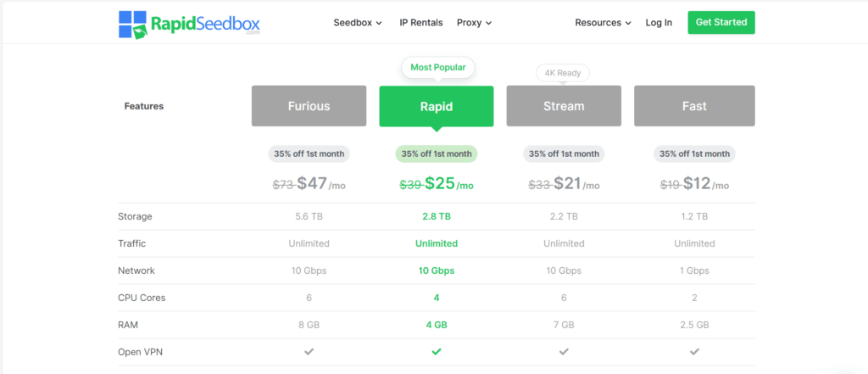Click the Open VPN checkmark under Stream
This screenshot has height=374, width=868.
[x=564, y=352]
